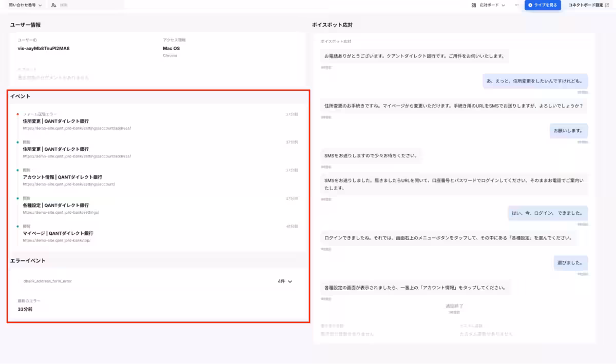
Task: Select the dbank_address_form_error row
Action: coord(158,281)
